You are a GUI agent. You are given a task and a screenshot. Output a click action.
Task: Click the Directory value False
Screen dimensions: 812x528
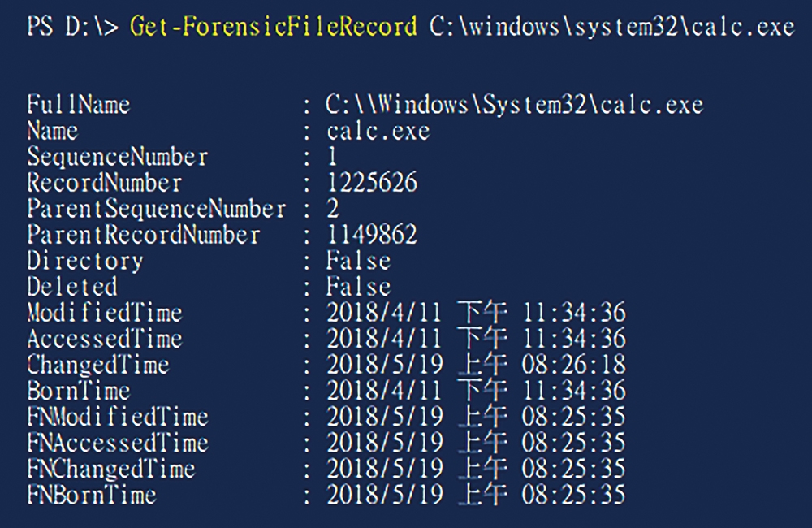(x=358, y=260)
